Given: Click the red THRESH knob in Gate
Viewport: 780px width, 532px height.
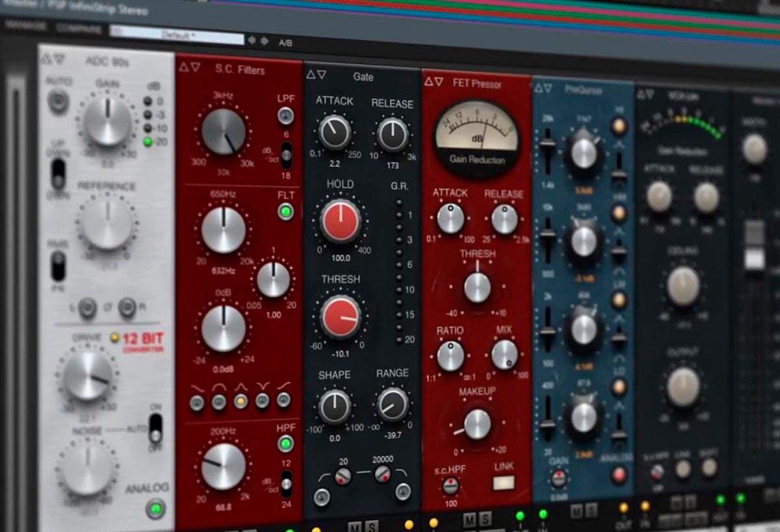Looking at the screenshot, I should coord(341,317).
